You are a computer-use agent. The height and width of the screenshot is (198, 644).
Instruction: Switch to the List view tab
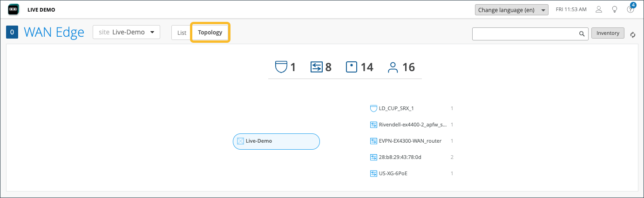[182, 33]
